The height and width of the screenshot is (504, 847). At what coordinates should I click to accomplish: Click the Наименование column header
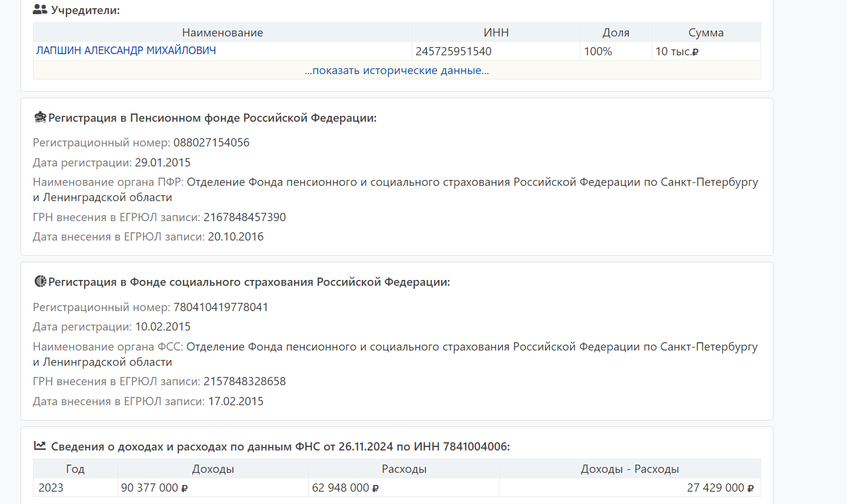pos(222,32)
